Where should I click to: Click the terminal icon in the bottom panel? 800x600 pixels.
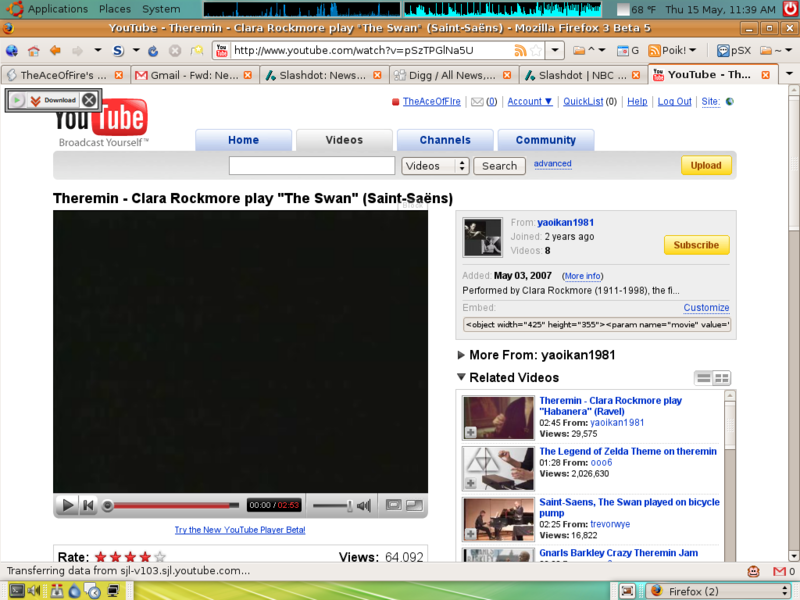[17, 591]
